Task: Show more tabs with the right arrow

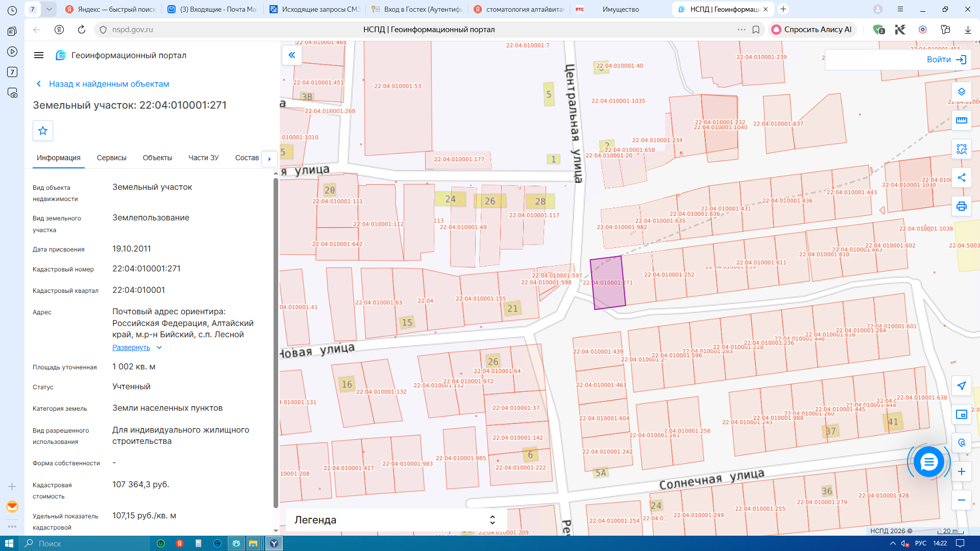Action: tap(269, 159)
